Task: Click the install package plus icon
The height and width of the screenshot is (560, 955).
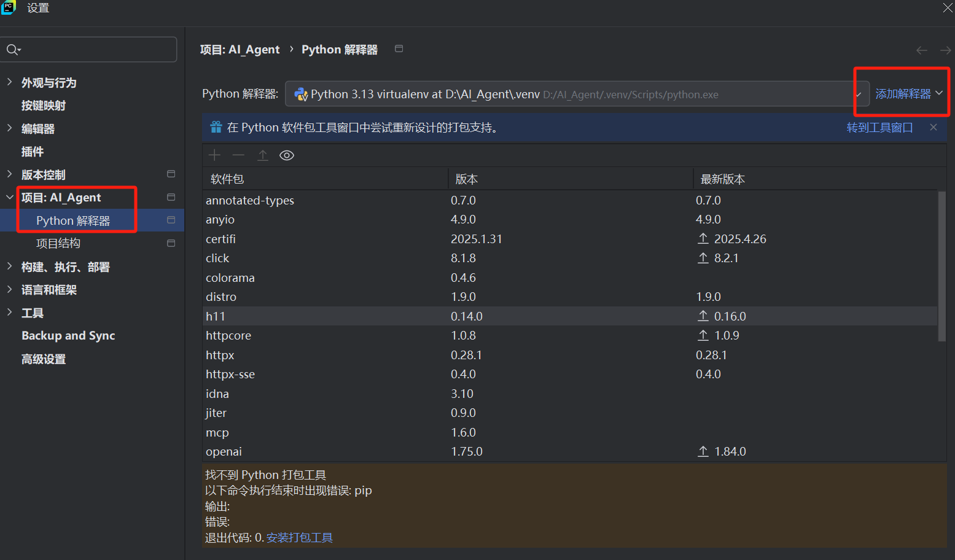Action: point(214,155)
